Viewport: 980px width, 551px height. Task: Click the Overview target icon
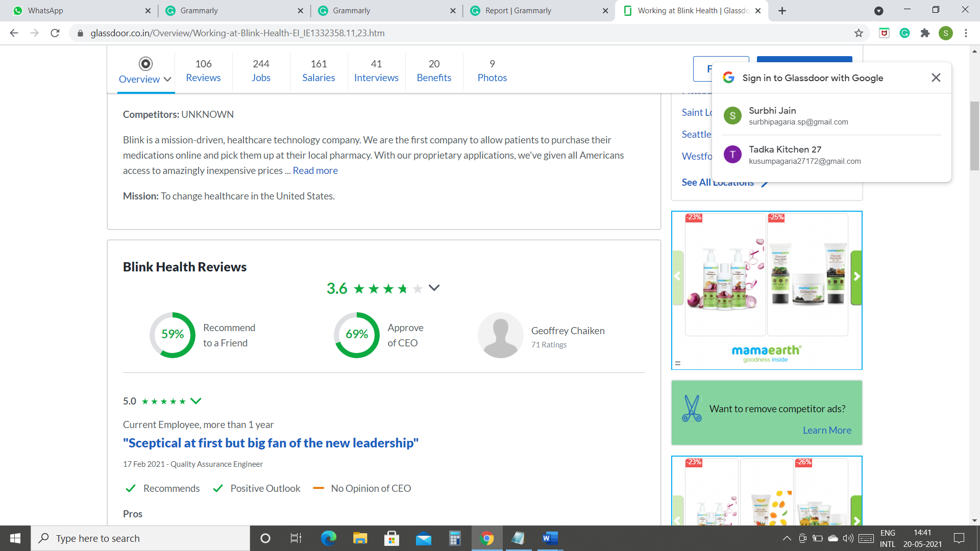(x=145, y=64)
